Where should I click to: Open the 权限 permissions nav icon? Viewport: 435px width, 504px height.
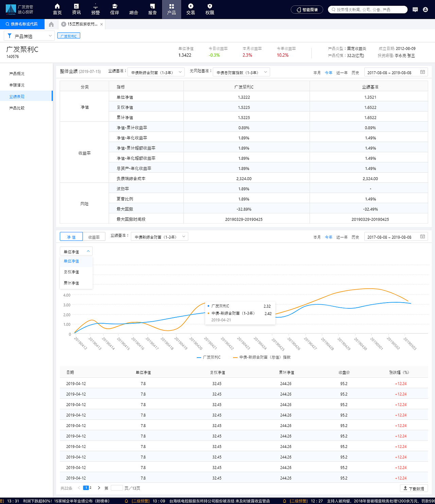click(x=210, y=9)
